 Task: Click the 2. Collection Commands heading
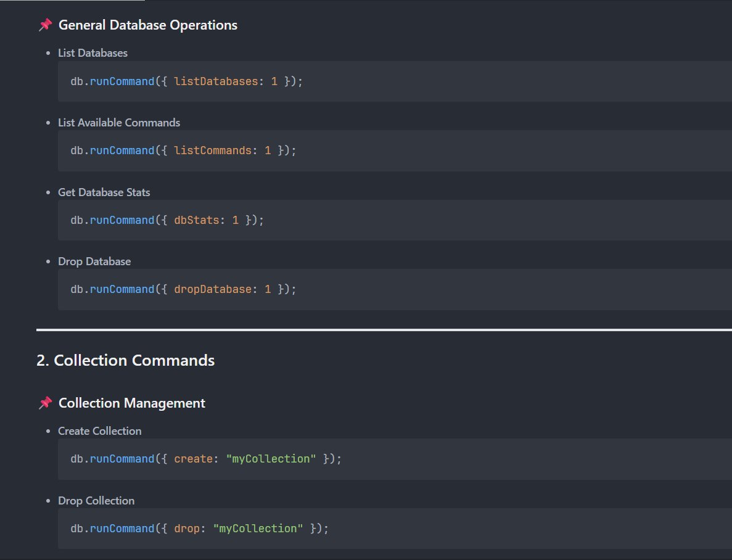[x=126, y=360]
